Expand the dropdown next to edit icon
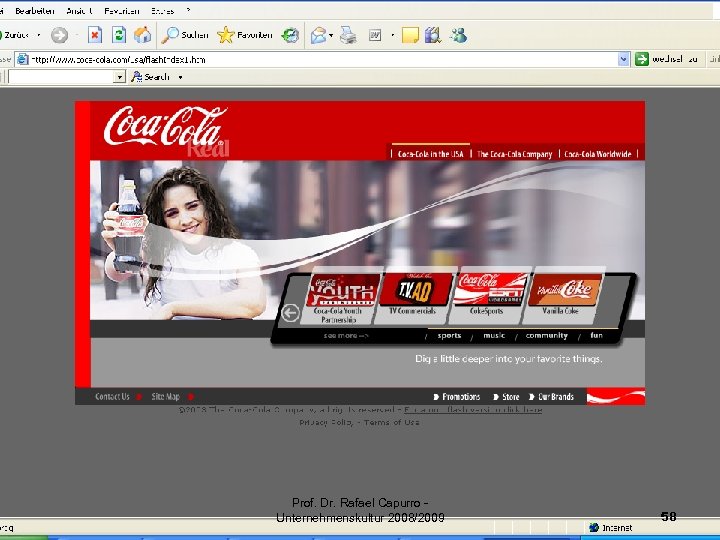 click(x=393, y=35)
